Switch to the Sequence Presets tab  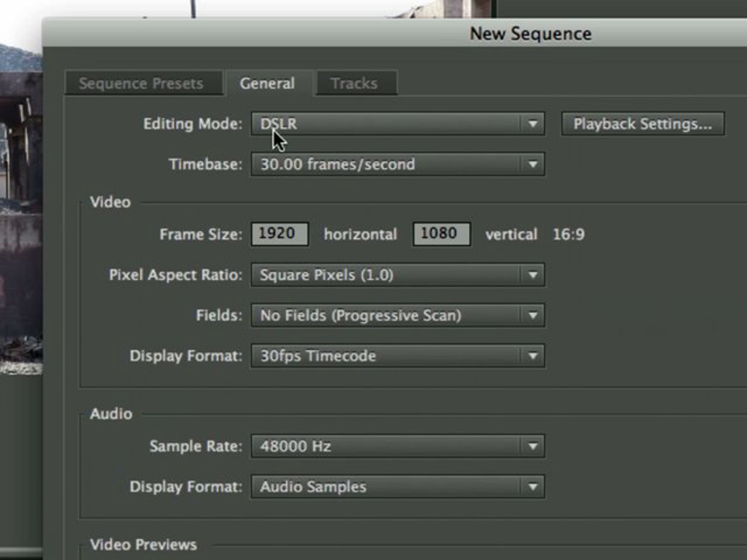[143, 83]
